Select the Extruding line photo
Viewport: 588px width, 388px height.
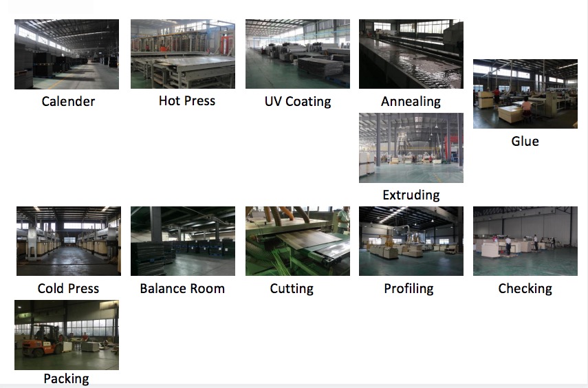click(x=411, y=148)
